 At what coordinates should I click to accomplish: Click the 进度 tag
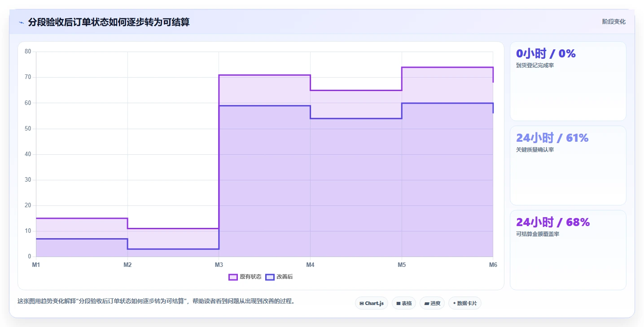coord(432,303)
